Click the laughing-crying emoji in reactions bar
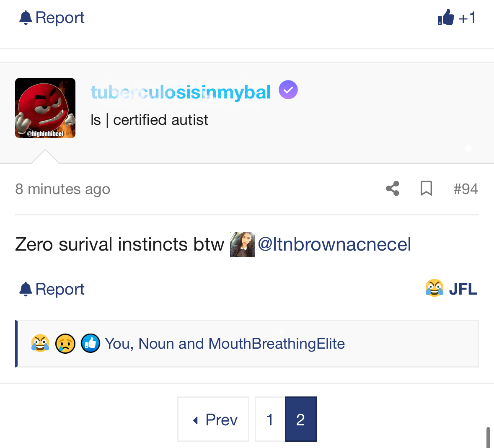Screen dimensions: 494x448 coord(40,344)
